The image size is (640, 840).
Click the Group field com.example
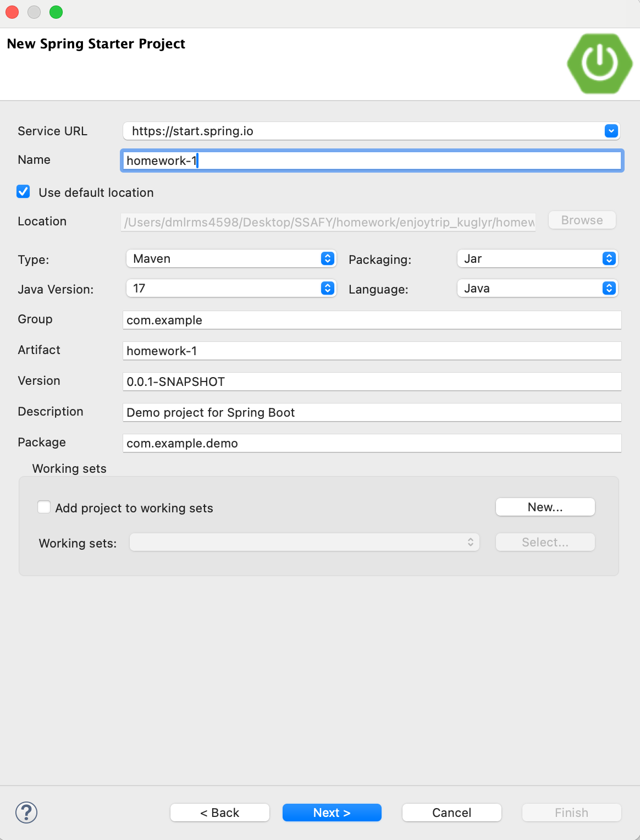372,320
